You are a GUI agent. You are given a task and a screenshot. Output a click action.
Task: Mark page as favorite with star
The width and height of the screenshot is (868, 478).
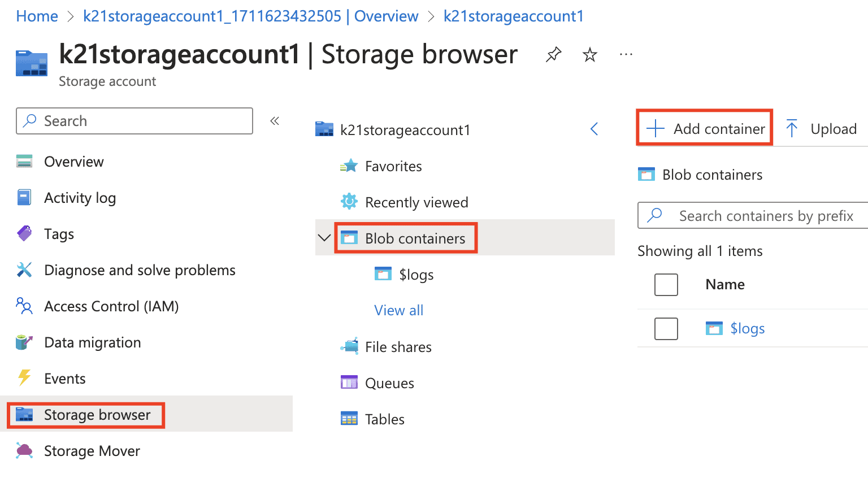click(x=589, y=54)
